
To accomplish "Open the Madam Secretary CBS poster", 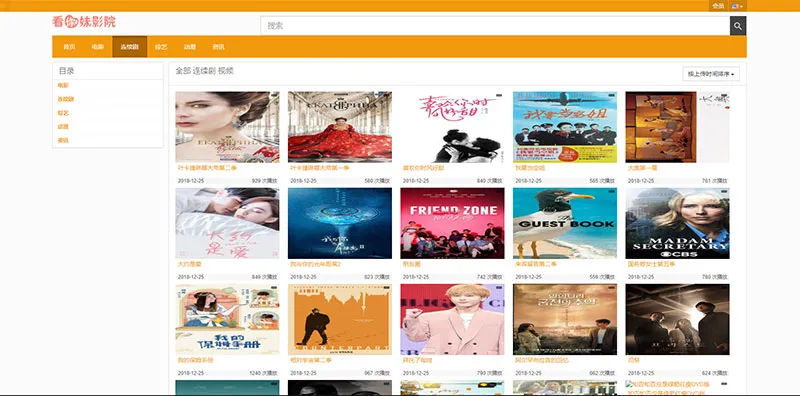I will coord(678,223).
